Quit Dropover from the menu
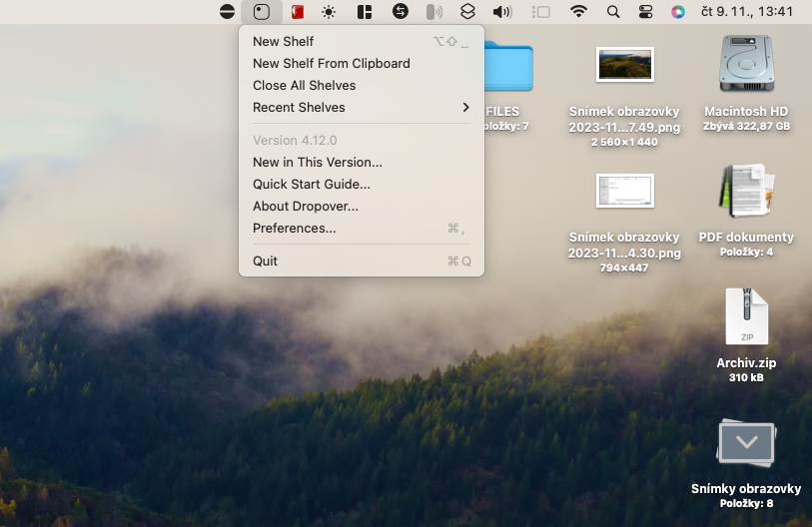The width and height of the screenshot is (812, 527). click(x=361, y=261)
